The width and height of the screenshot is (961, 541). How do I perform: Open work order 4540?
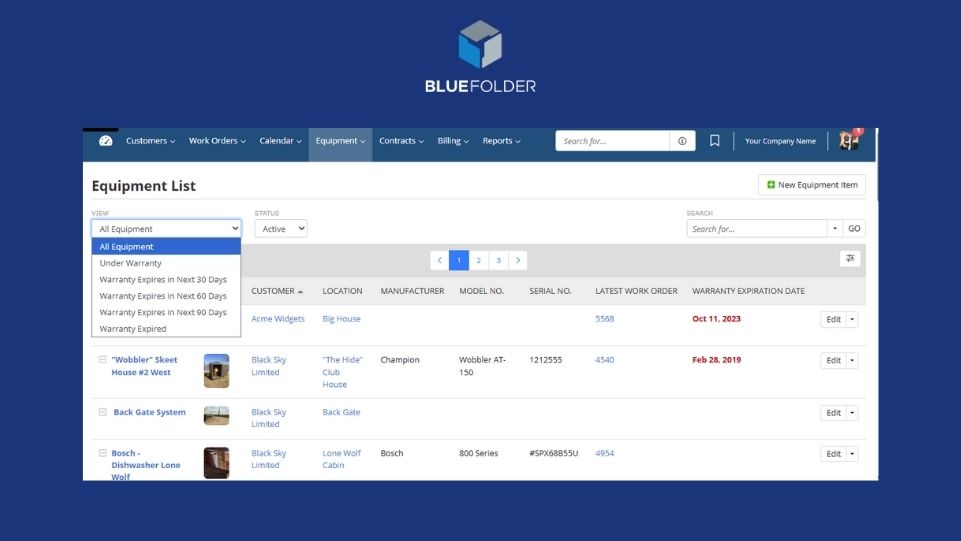(604, 360)
